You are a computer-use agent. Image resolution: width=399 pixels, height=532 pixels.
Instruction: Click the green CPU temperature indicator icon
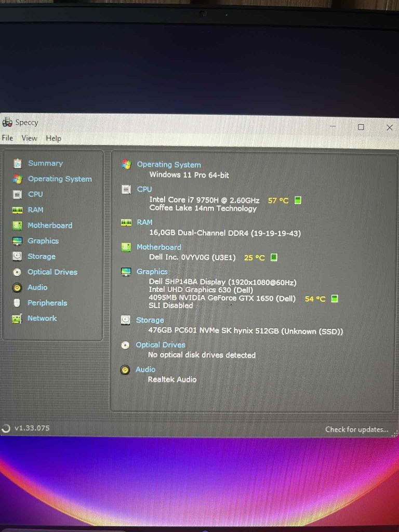298,200
